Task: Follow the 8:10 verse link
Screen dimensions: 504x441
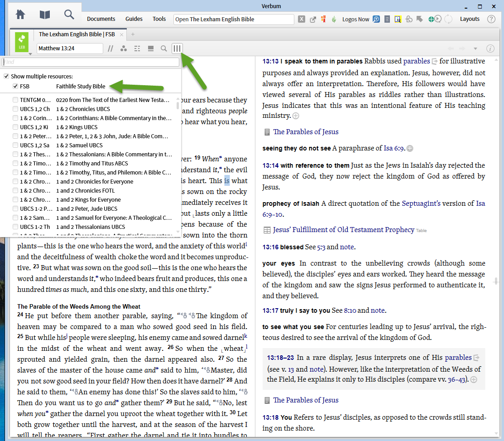Action: pyautogui.click(x=350, y=310)
